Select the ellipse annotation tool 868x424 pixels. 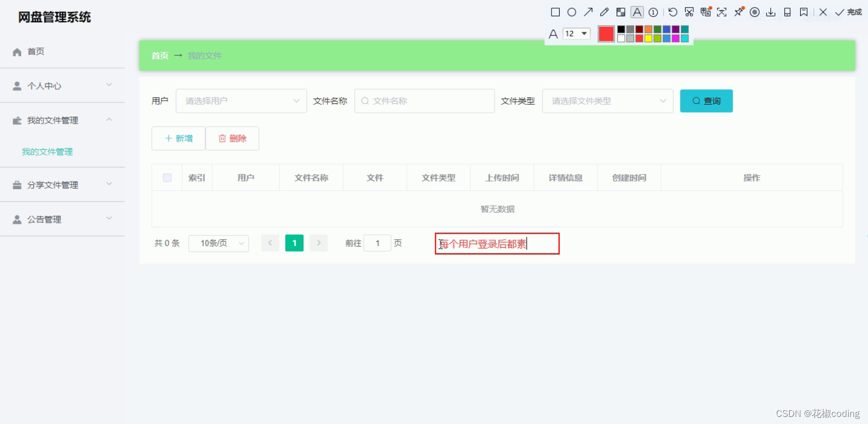[x=572, y=12]
